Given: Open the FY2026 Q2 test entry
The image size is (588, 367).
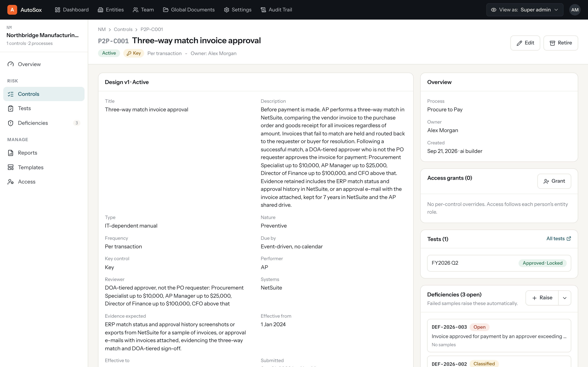Looking at the screenshot, I should 499,263.
